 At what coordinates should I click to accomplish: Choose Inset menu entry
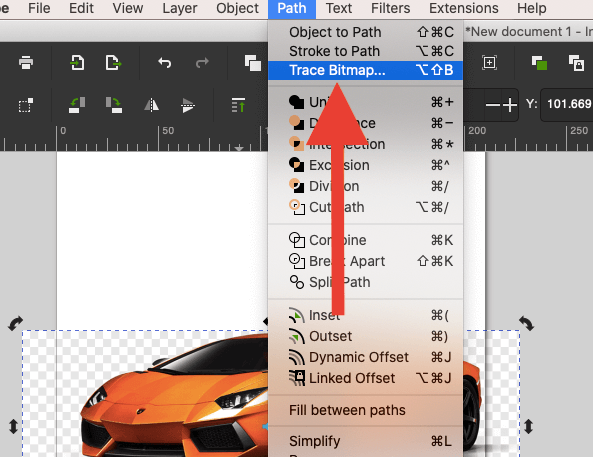coord(365,315)
